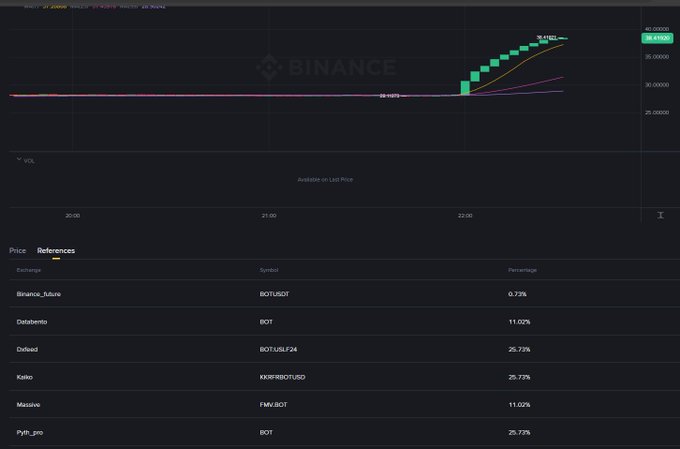Image resolution: width=680 pixels, height=449 pixels.
Task: Select the Pyth_pro exchange row
Action: click(x=29, y=433)
